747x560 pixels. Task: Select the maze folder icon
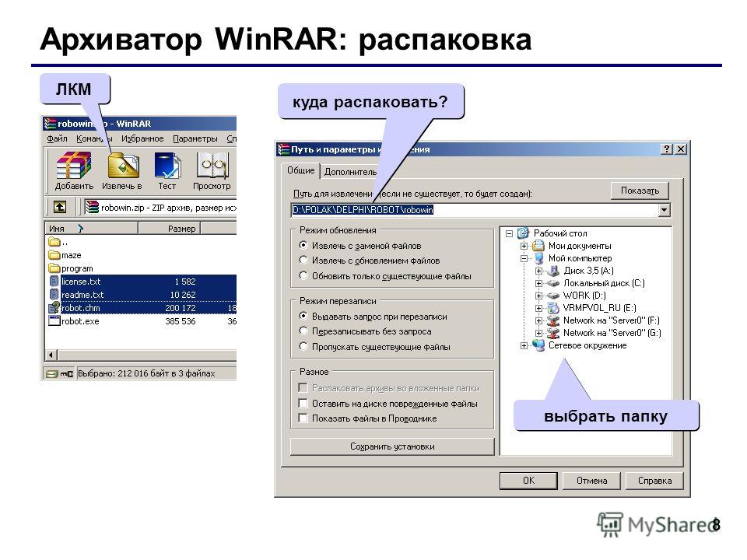pos(54,255)
